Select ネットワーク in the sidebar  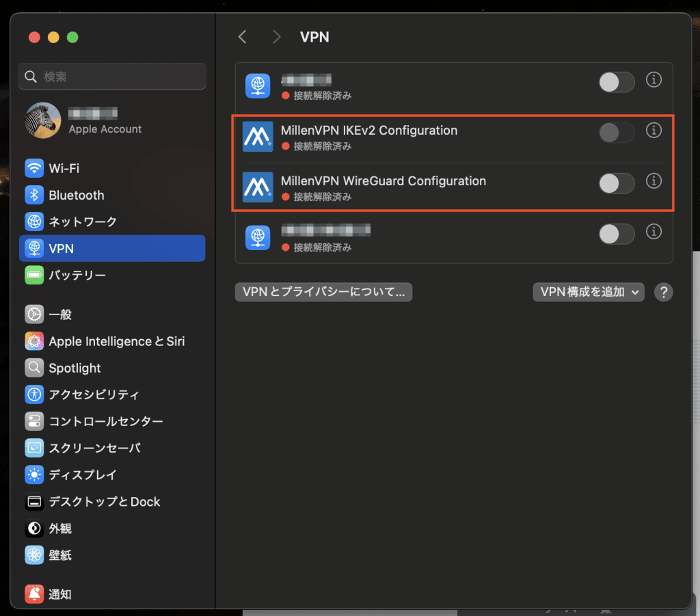point(82,222)
